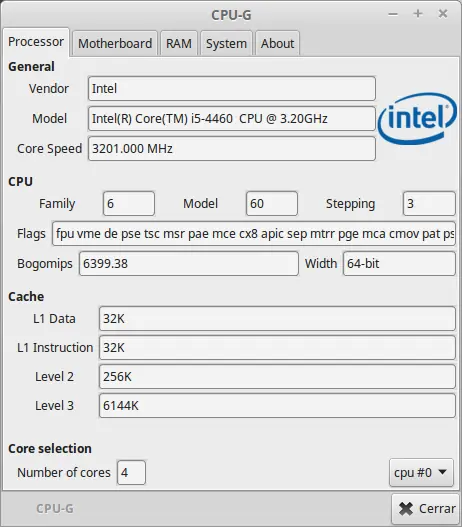Image resolution: width=462 pixels, height=527 pixels.
Task: Click the CPU-G window title
Action: (231, 15)
